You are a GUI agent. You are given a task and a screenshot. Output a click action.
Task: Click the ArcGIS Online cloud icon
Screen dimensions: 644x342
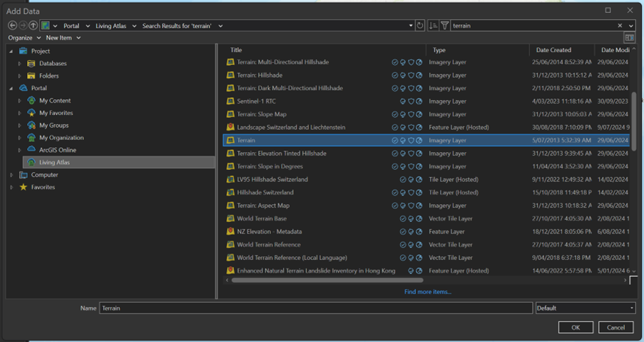pos(31,149)
